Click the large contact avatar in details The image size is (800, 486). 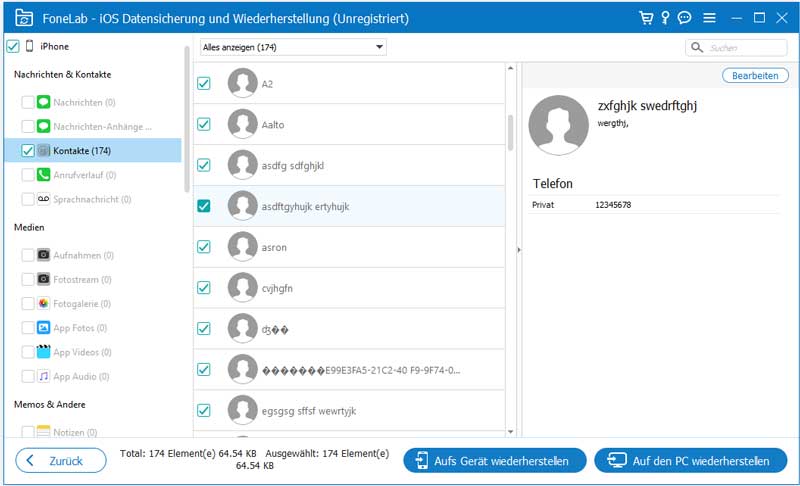[559, 125]
